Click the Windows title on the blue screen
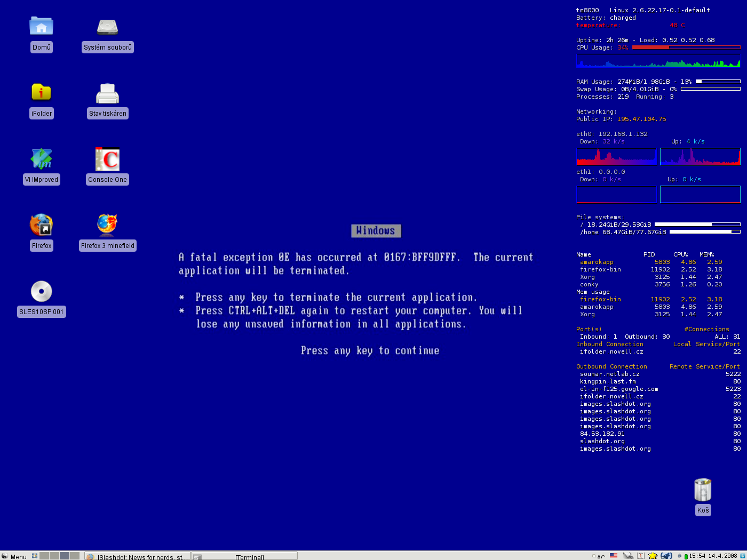 click(x=376, y=230)
